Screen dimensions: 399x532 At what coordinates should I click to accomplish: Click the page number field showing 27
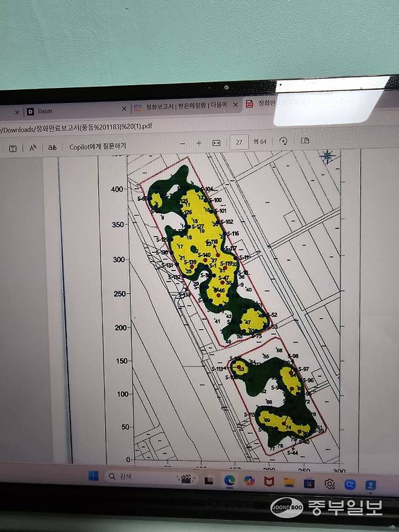click(x=240, y=142)
